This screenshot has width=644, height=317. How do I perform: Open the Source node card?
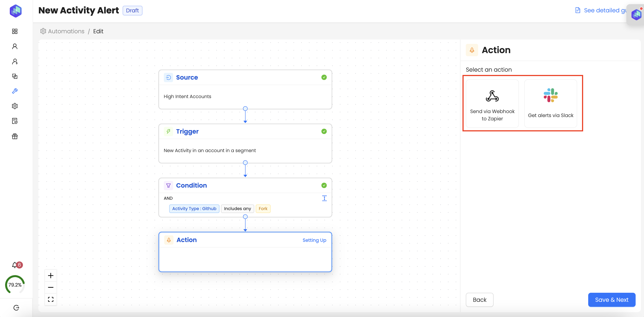tap(245, 90)
